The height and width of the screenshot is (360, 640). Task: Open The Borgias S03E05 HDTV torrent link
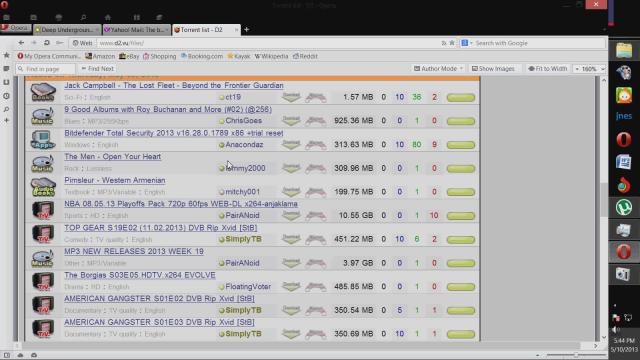coord(140,275)
